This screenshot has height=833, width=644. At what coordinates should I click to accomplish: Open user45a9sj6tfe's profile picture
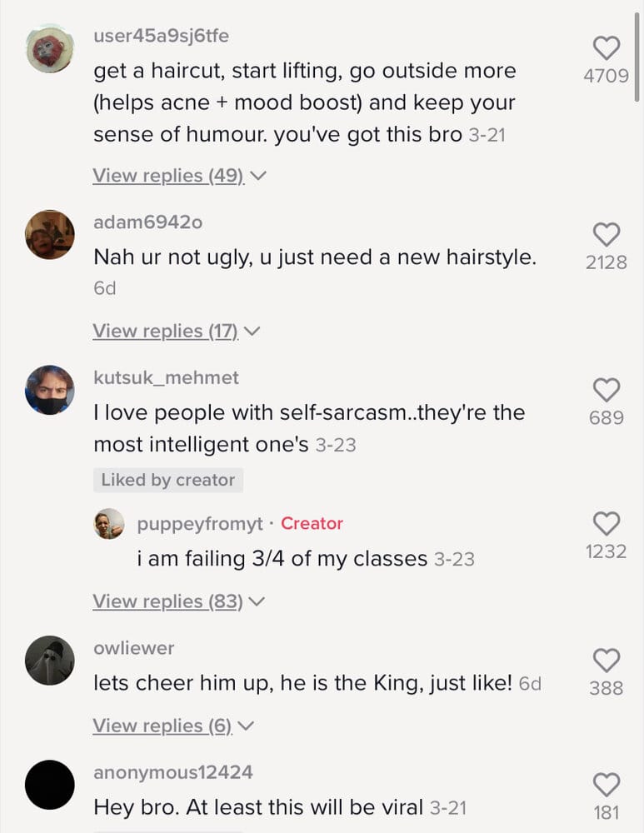(x=50, y=48)
